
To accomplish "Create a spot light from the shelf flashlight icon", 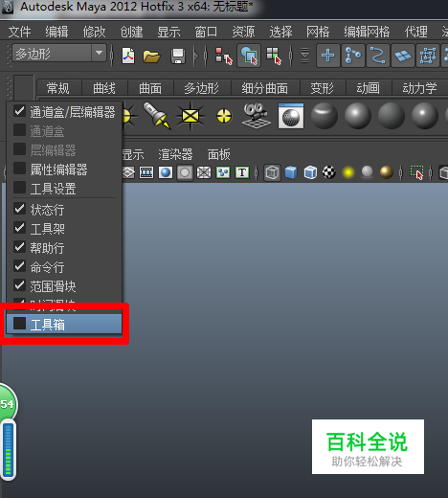I will (157, 116).
